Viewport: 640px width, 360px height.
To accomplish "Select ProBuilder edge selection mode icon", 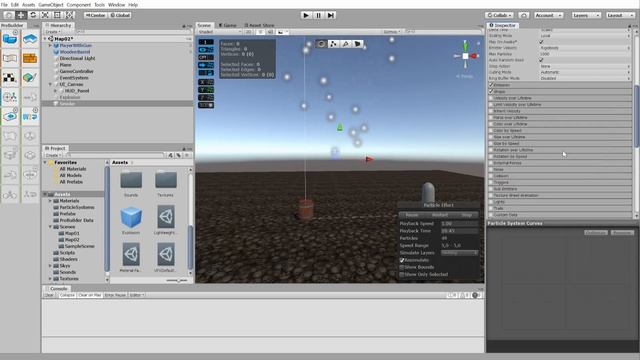I will coord(346,44).
